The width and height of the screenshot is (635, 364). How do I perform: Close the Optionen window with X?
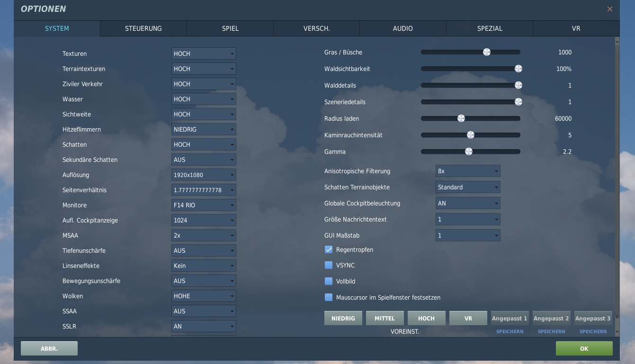[610, 9]
